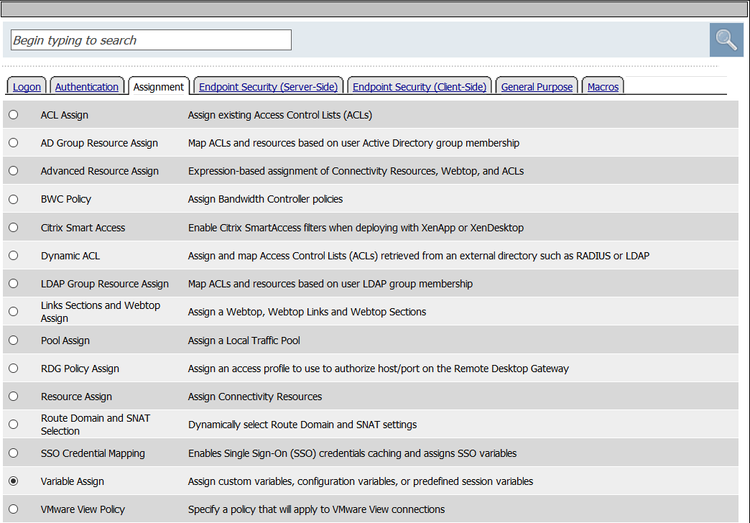This screenshot has width=750, height=523.
Task: Switch to the Authentication tab
Action: 88,87
